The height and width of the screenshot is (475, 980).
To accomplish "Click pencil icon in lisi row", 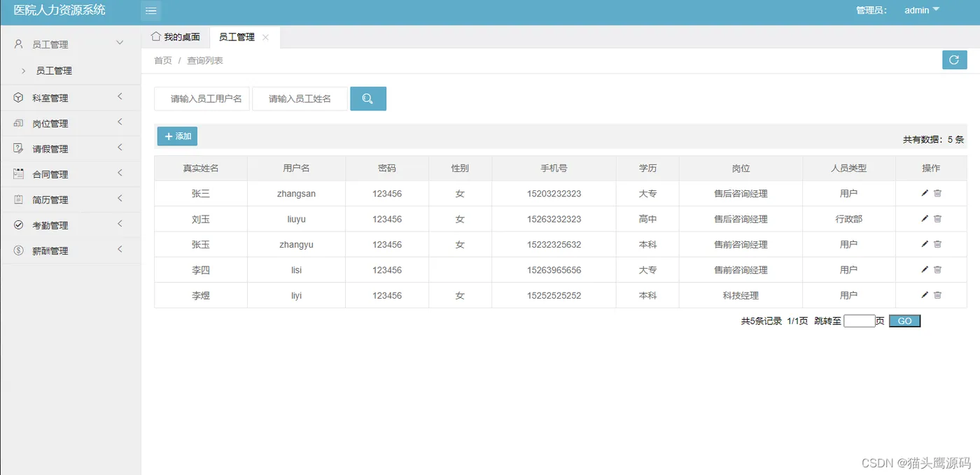I will coord(925,269).
